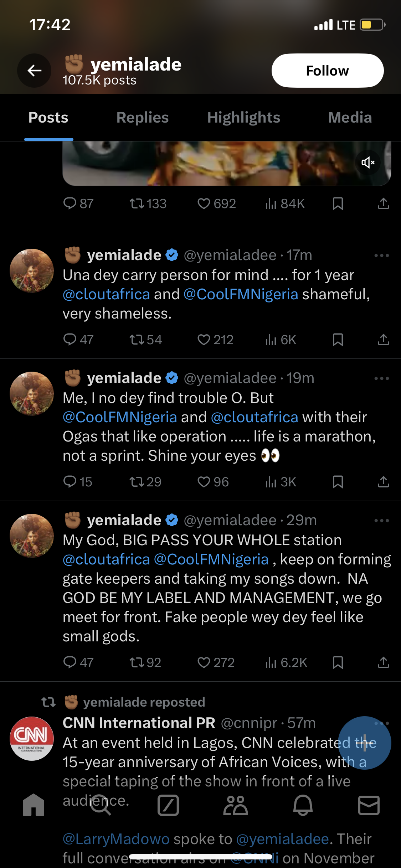
Task: Bookmark the 19m 'life is a marathon' post
Action: tap(338, 482)
